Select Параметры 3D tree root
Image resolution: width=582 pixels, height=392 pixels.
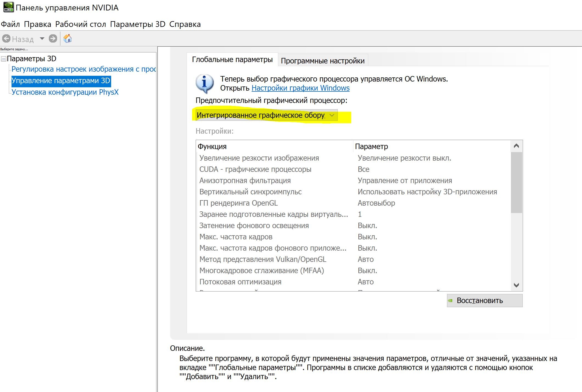(x=32, y=59)
